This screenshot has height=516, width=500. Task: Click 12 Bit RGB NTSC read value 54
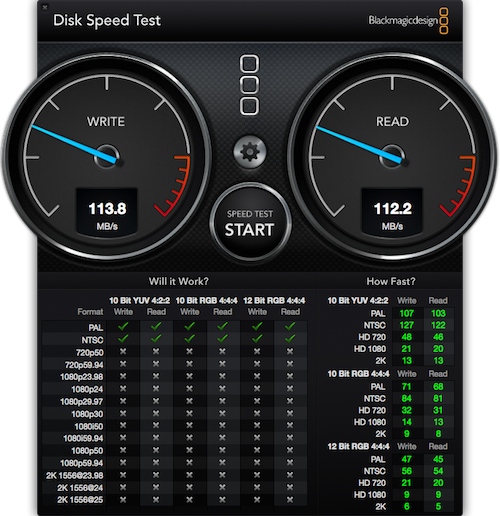438,471
